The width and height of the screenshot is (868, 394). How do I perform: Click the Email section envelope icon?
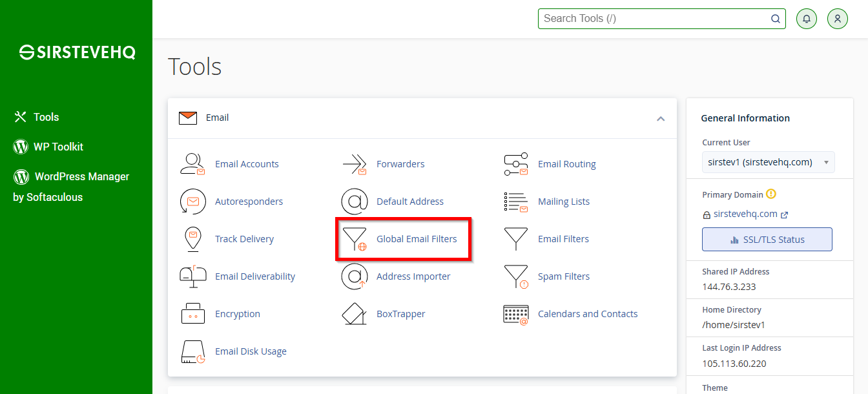(x=188, y=118)
